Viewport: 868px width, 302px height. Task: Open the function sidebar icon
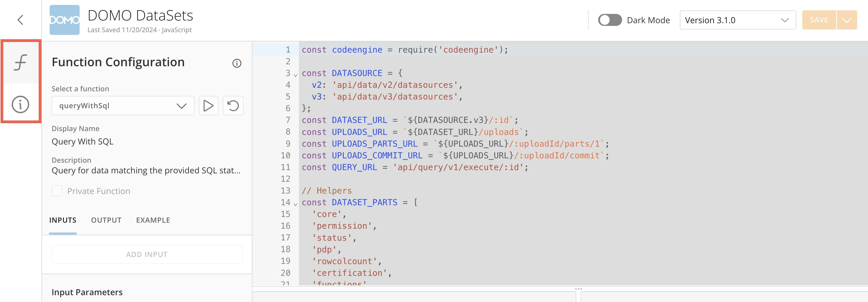pos(20,62)
